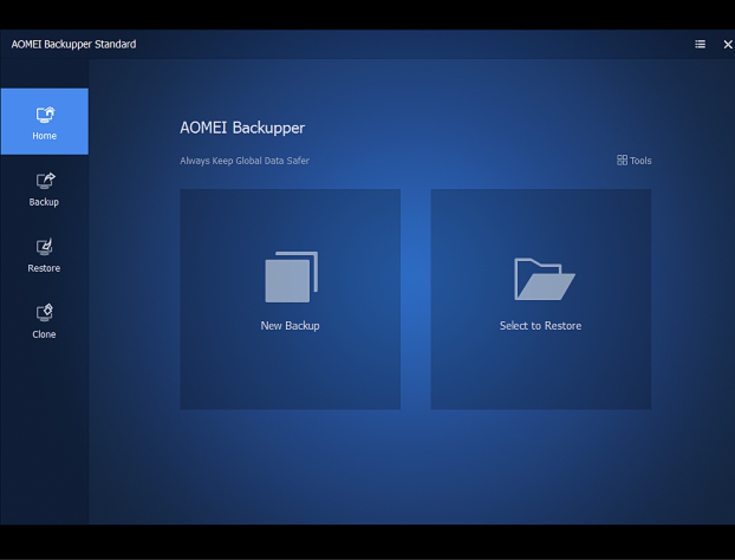Click the "AOMEI Backupper" heading text

point(242,128)
